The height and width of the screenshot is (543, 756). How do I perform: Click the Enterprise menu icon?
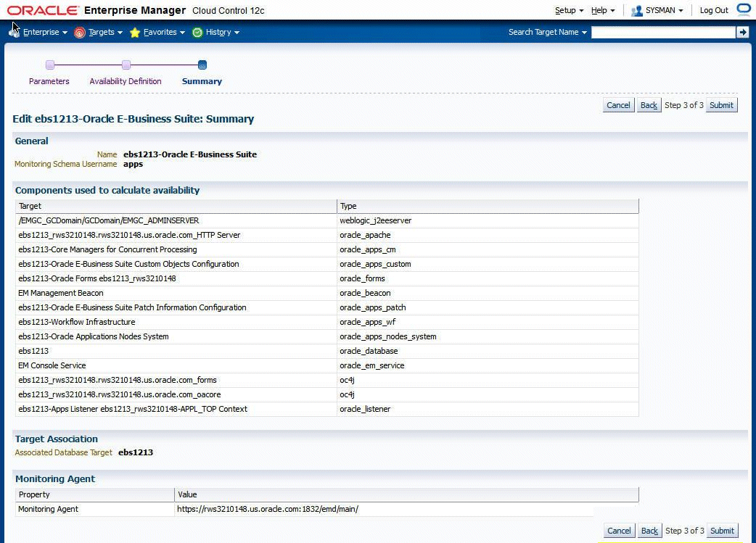14,32
